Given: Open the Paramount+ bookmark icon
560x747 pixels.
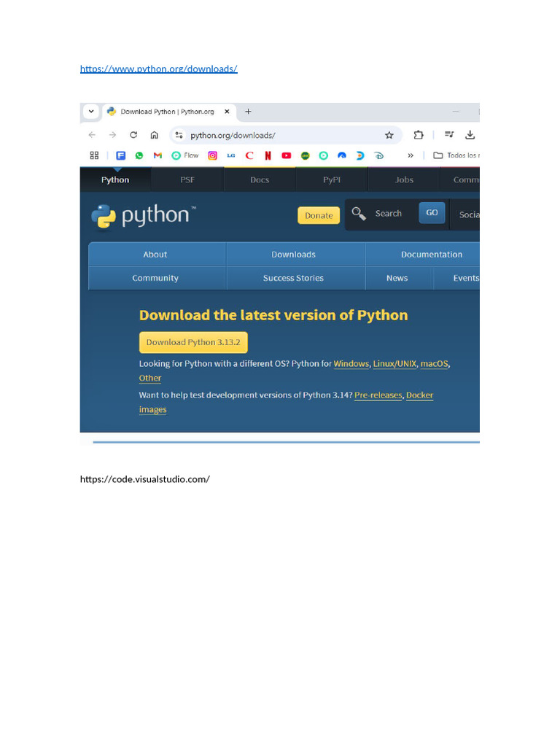Looking at the screenshot, I should (x=342, y=155).
